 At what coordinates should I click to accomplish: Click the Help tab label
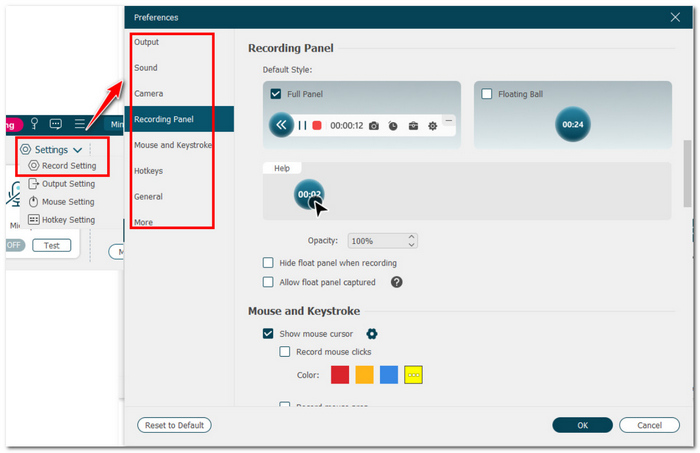pyautogui.click(x=282, y=168)
